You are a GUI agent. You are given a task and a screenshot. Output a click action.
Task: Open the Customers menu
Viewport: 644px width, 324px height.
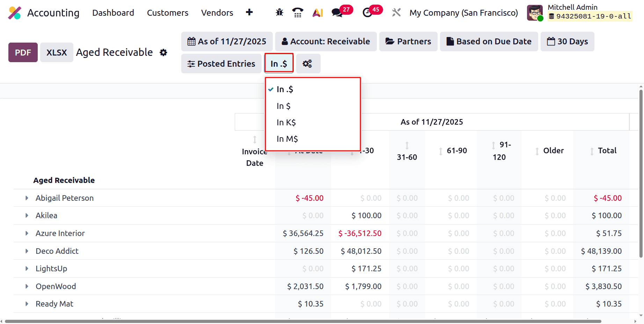click(x=168, y=13)
